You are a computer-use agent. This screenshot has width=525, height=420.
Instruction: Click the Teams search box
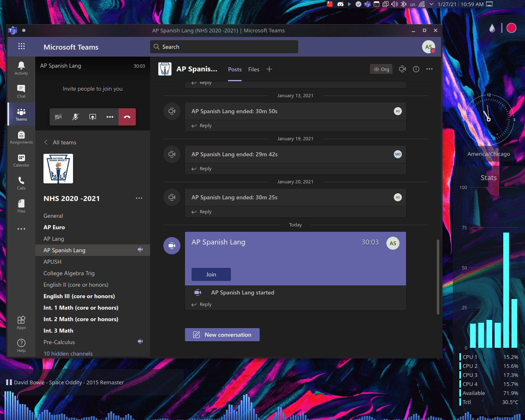(224, 47)
